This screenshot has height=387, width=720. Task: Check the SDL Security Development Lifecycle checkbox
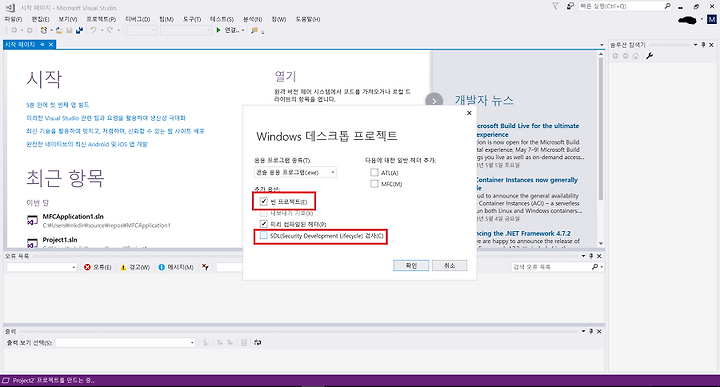coord(264,236)
